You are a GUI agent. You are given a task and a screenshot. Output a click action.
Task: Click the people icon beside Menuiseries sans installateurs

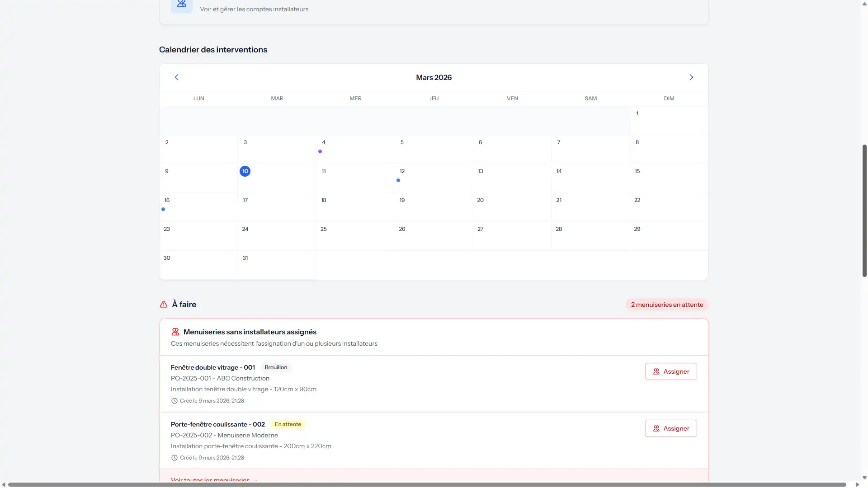(x=175, y=332)
